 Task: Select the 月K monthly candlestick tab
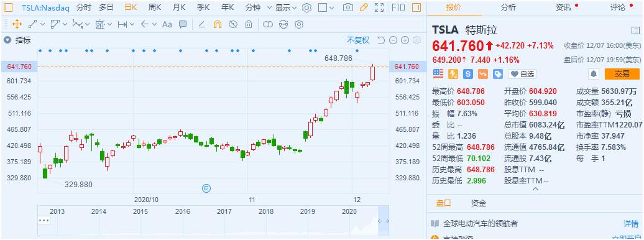179,7
